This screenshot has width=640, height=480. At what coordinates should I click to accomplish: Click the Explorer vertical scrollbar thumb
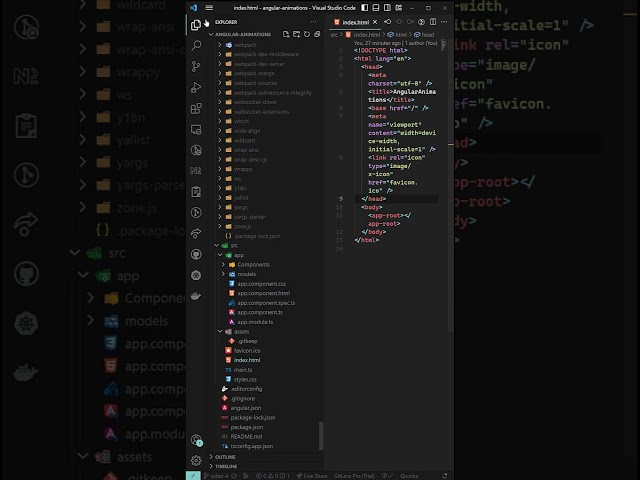point(321,436)
